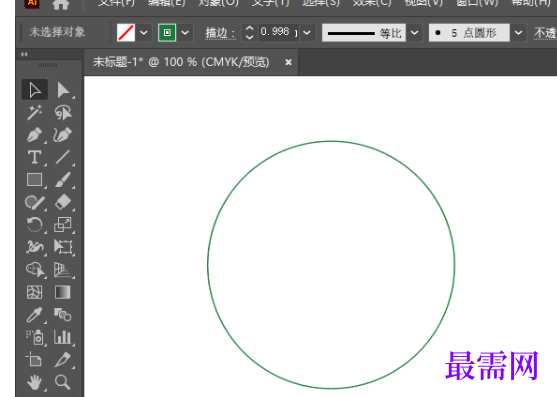
Task: Select the Curvature tool
Action: [x=63, y=135]
